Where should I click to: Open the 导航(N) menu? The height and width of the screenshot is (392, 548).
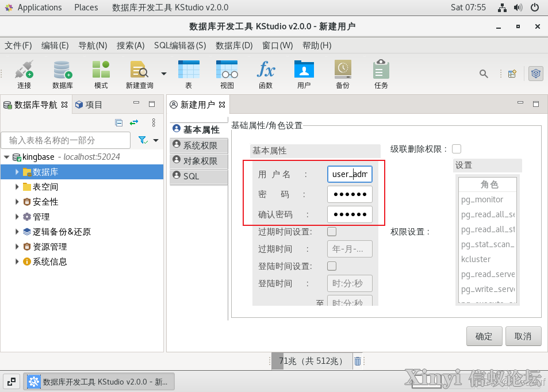tap(93, 46)
